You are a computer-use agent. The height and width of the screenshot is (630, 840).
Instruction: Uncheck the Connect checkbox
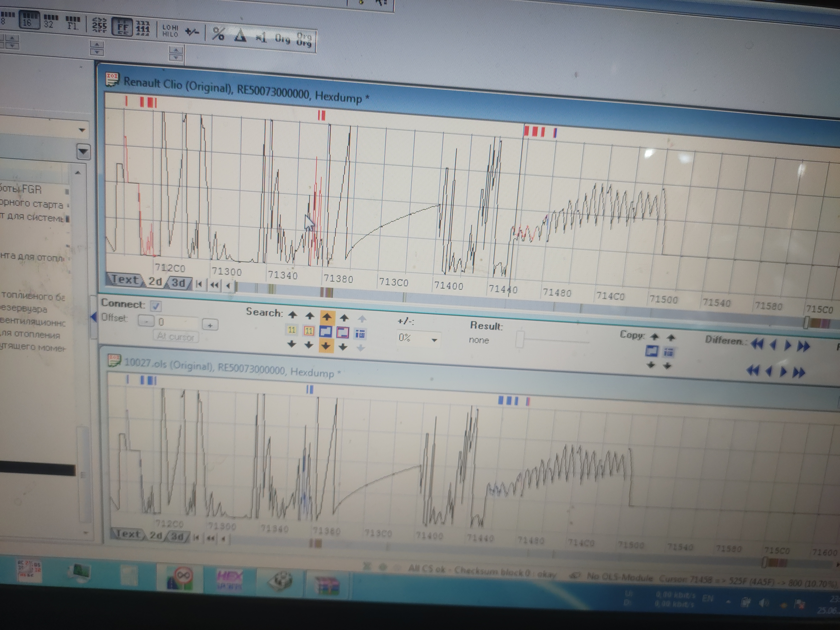coord(156,306)
